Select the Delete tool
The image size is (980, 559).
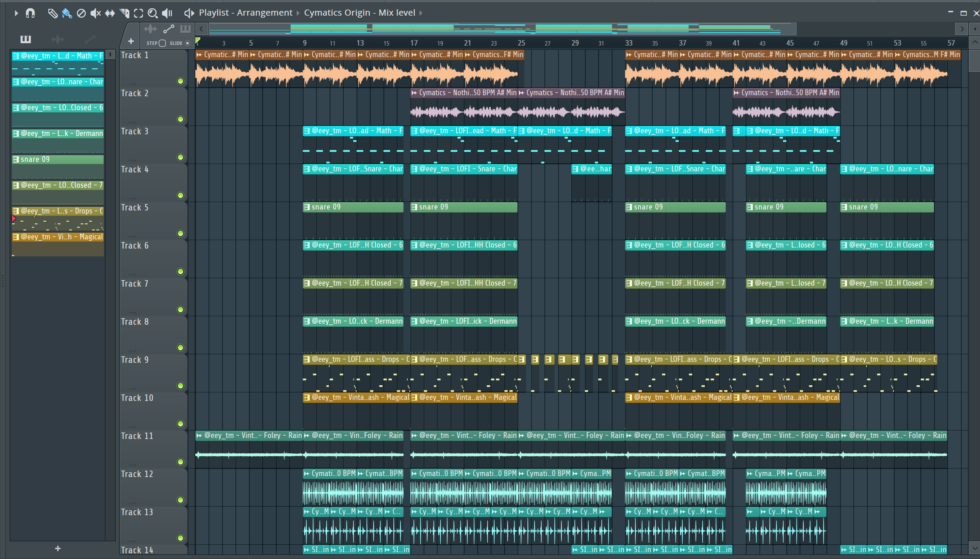[x=81, y=13]
